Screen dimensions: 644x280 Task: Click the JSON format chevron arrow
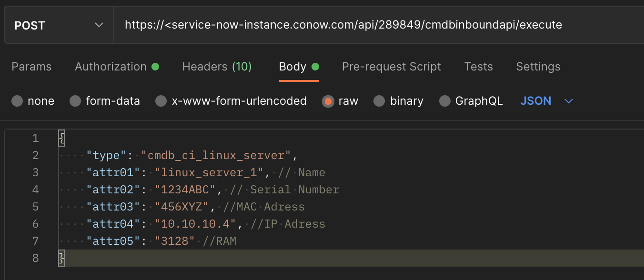pos(568,101)
